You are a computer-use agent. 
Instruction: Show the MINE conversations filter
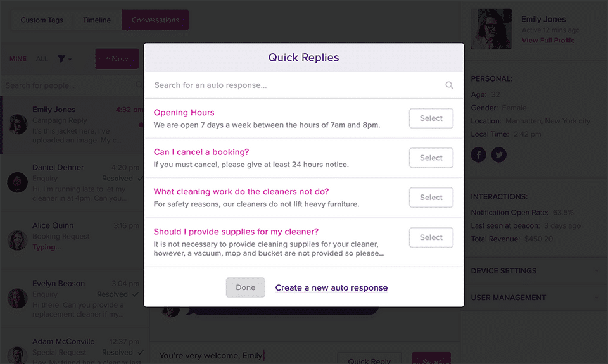point(18,59)
